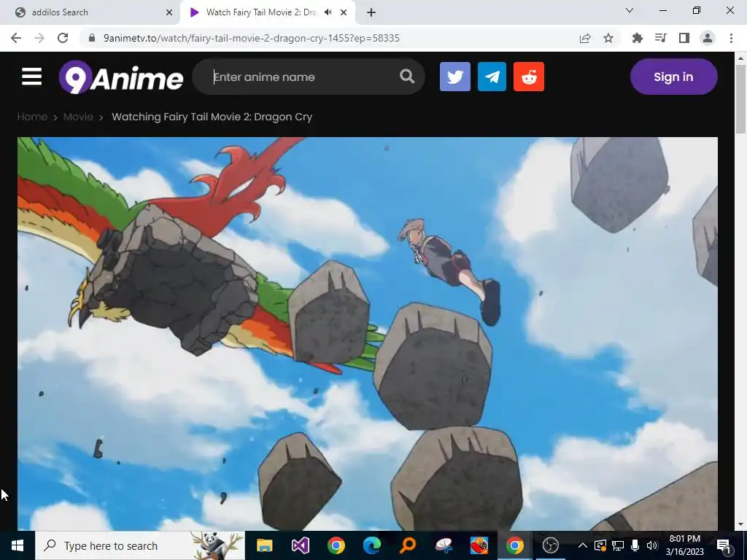Open the Chrome three-dot menu
Screen dimensions: 747x560
[731, 38]
